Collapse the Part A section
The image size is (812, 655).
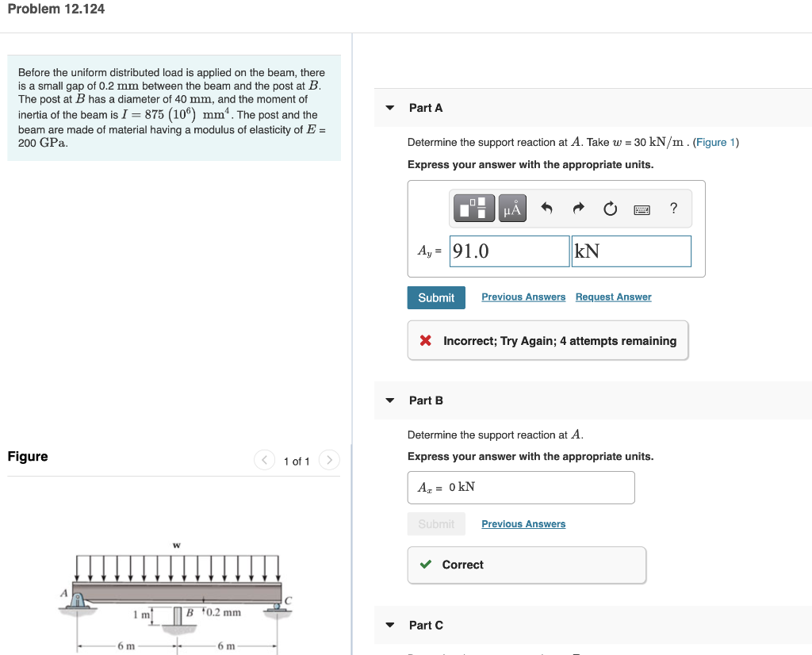click(389, 107)
